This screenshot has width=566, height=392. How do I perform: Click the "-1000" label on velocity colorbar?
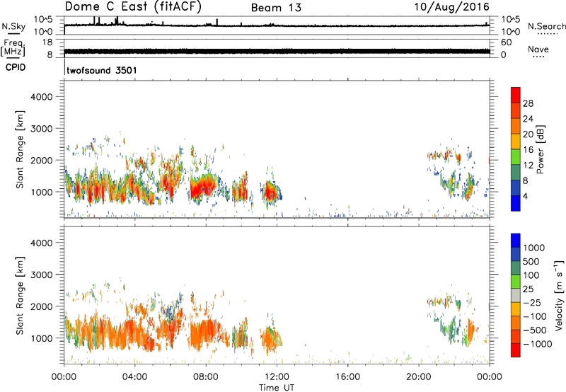pos(537,344)
